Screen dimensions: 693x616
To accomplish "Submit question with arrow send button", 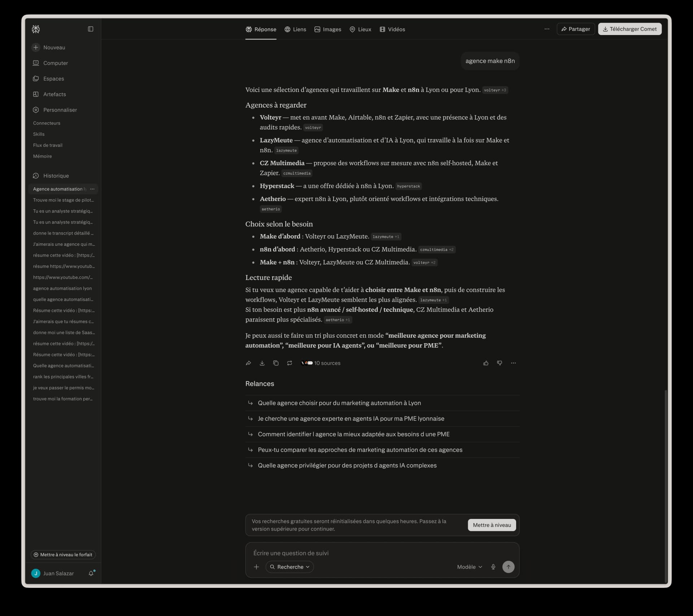I will pos(508,567).
